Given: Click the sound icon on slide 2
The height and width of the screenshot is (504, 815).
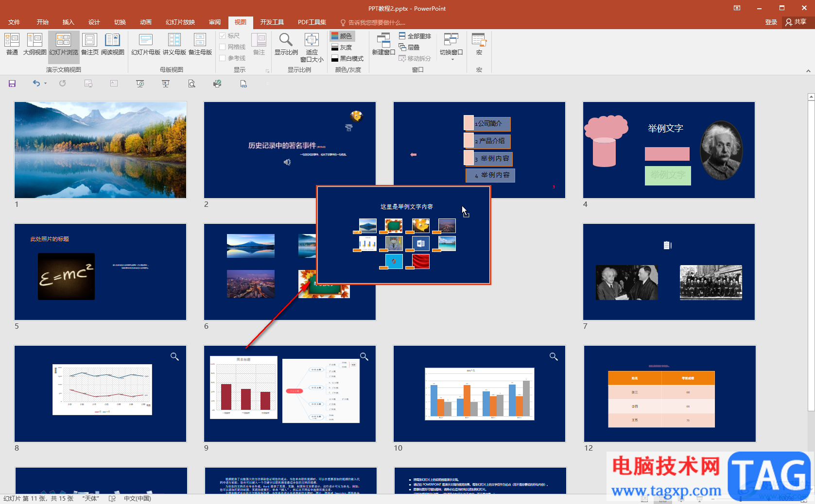Looking at the screenshot, I should click(287, 162).
